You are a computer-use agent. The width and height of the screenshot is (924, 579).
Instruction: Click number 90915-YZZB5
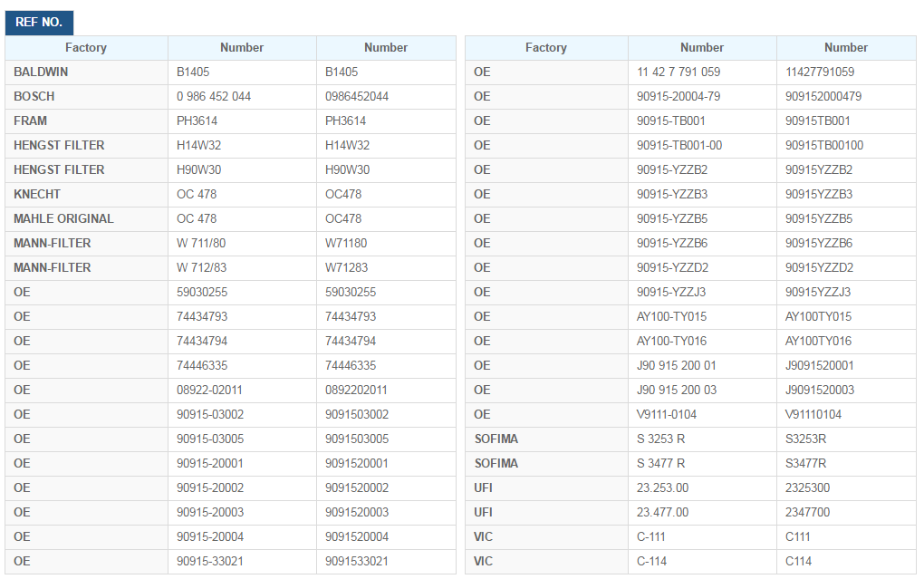(x=672, y=218)
